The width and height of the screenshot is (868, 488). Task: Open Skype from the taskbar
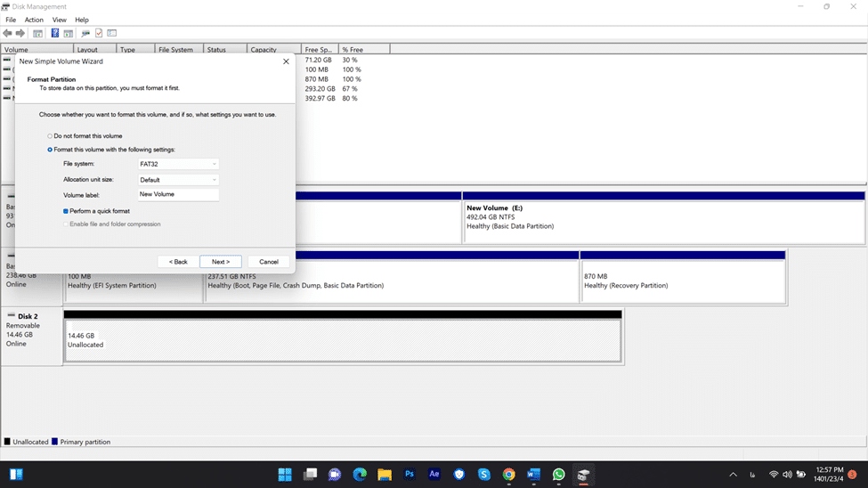(483, 474)
